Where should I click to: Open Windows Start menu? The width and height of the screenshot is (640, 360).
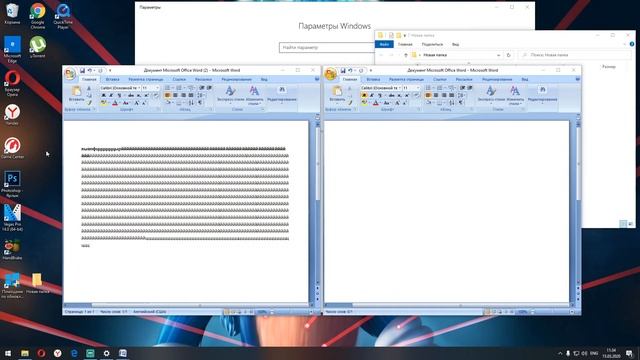8,353
